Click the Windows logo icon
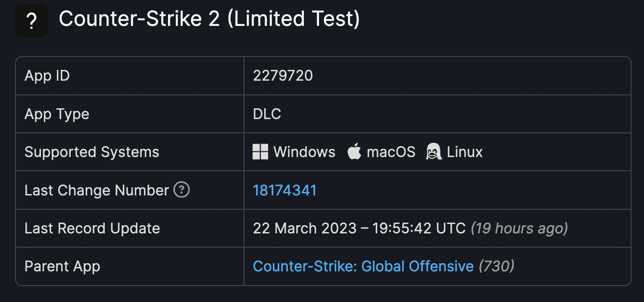Viewport: 644px width, 302px height. [x=260, y=152]
